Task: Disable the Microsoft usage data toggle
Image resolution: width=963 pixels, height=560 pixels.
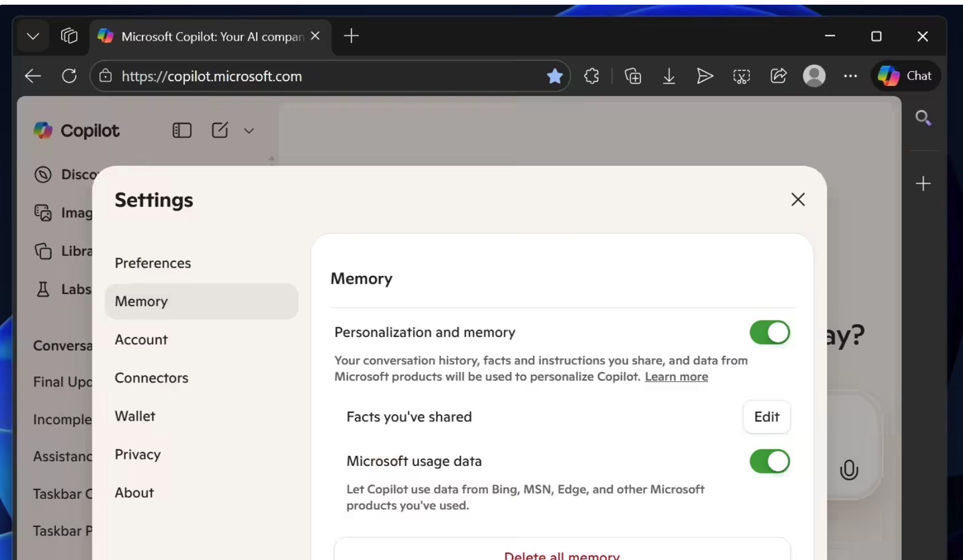Action: (x=769, y=461)
